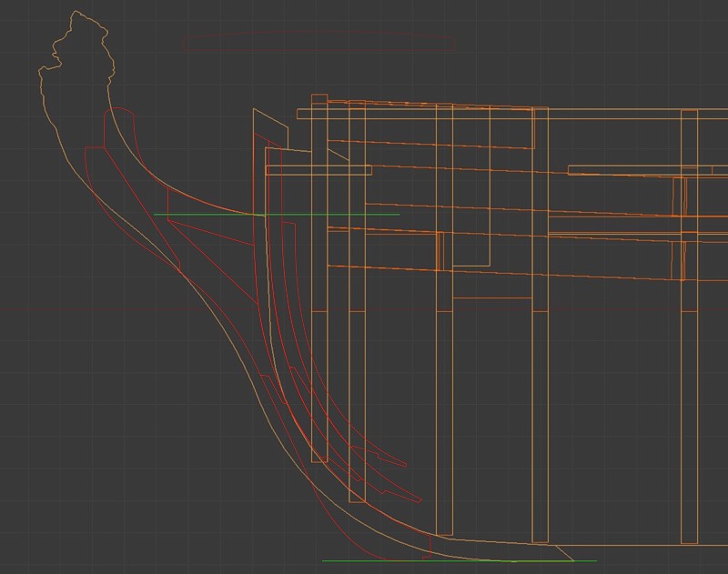
Task: Select the small red vertical mark at the keel
Action: (x=429, y=546)
